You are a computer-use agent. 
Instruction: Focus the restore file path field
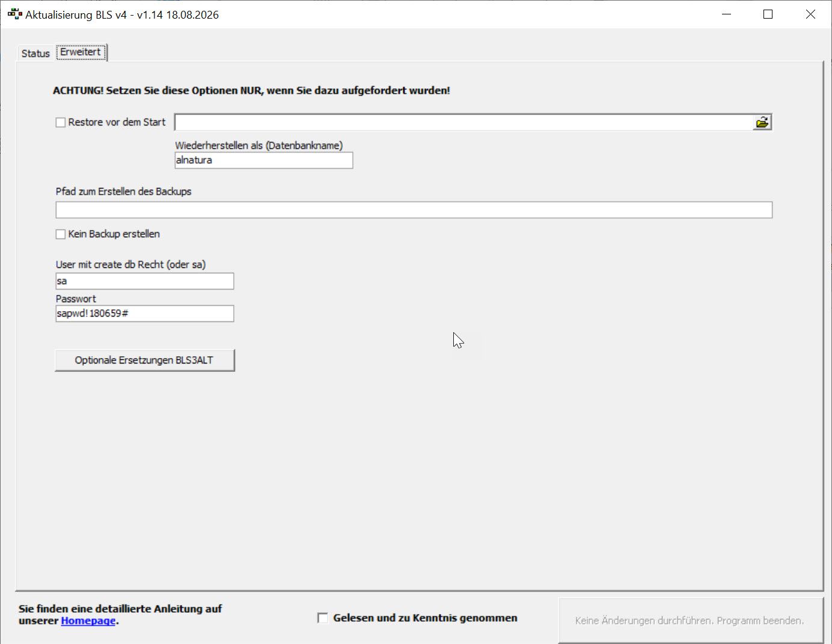[463, 123]
